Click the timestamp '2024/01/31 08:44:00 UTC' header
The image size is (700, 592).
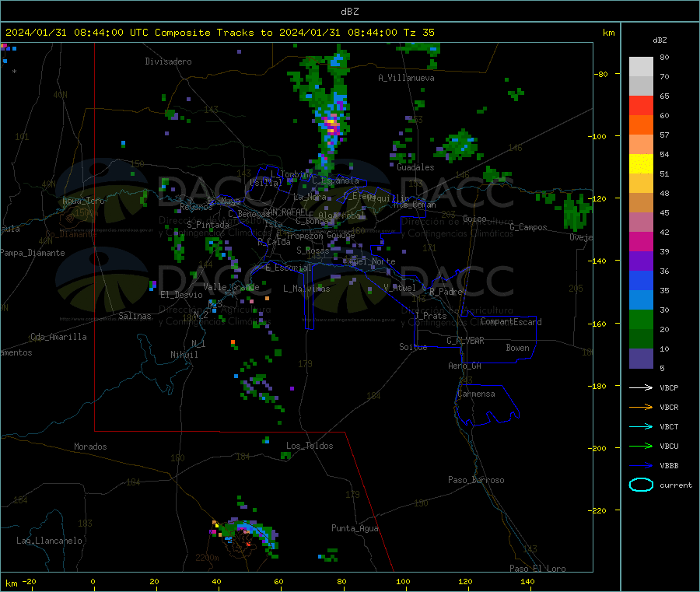point(77,33)
